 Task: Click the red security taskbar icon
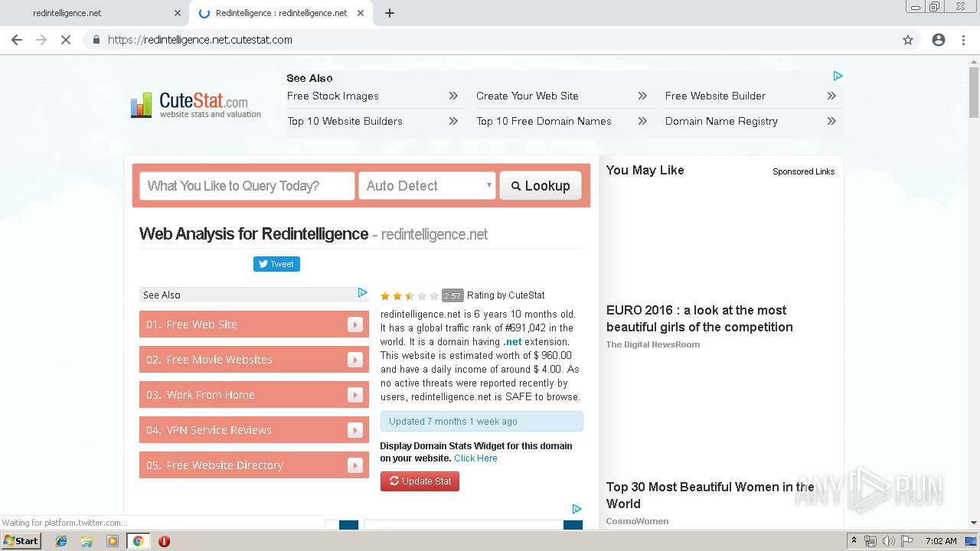[164, 541]
